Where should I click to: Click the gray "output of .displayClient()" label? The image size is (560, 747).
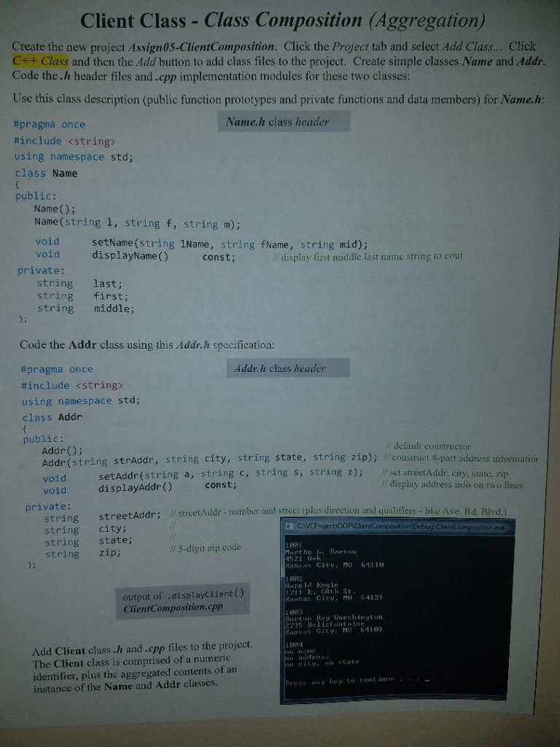pyautogui.click(x=183, y=601)
